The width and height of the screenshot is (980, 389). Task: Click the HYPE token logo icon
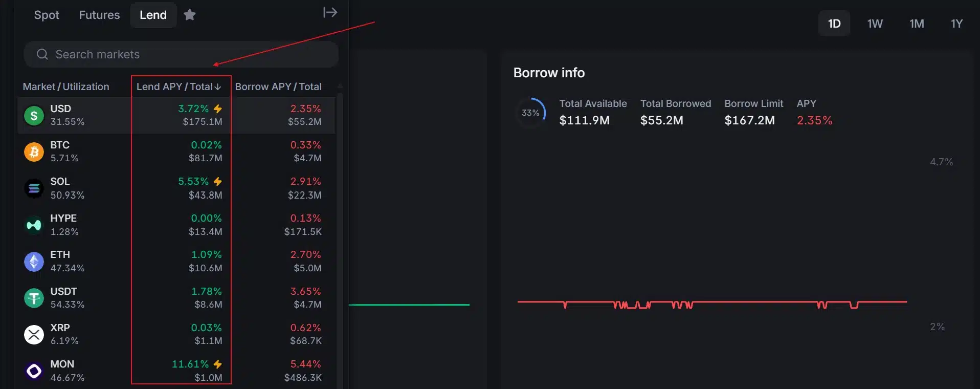[x=34, y=225]
